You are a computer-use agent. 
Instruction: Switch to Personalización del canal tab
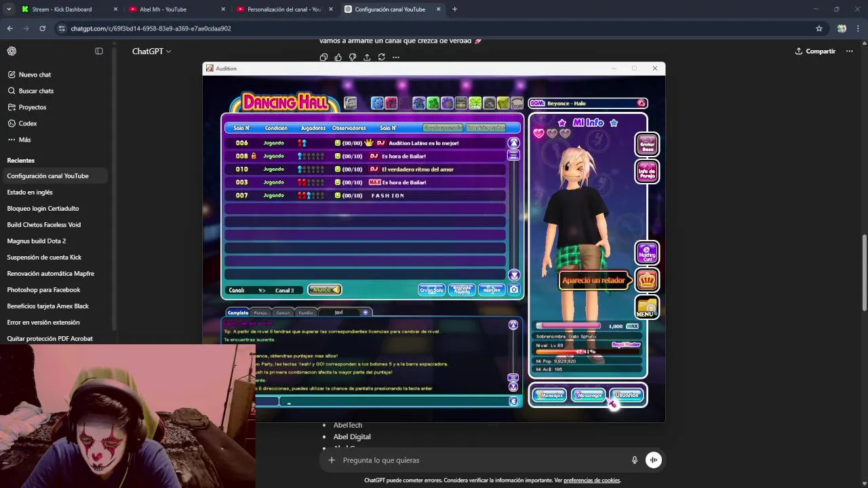(x=285, y=9)
